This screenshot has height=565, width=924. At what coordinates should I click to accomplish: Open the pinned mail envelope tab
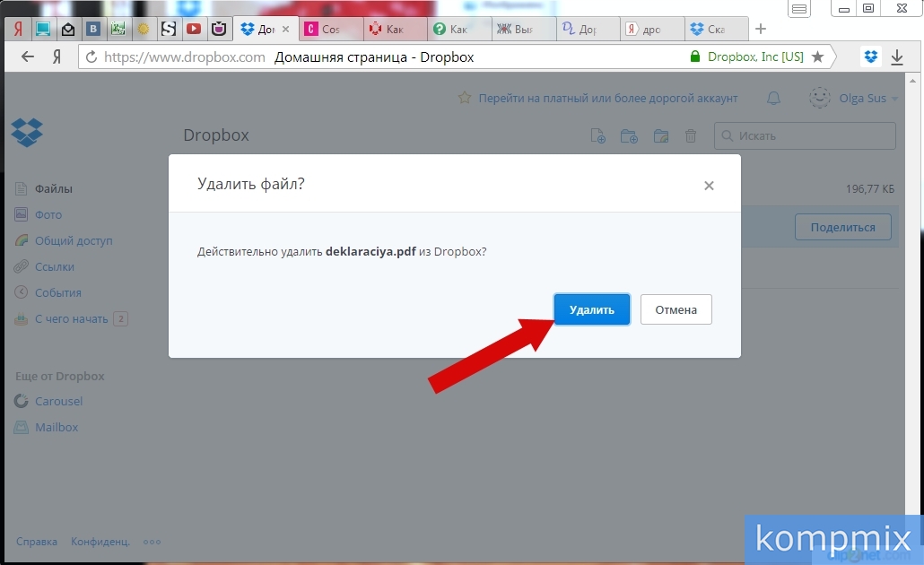pos(68,29)
